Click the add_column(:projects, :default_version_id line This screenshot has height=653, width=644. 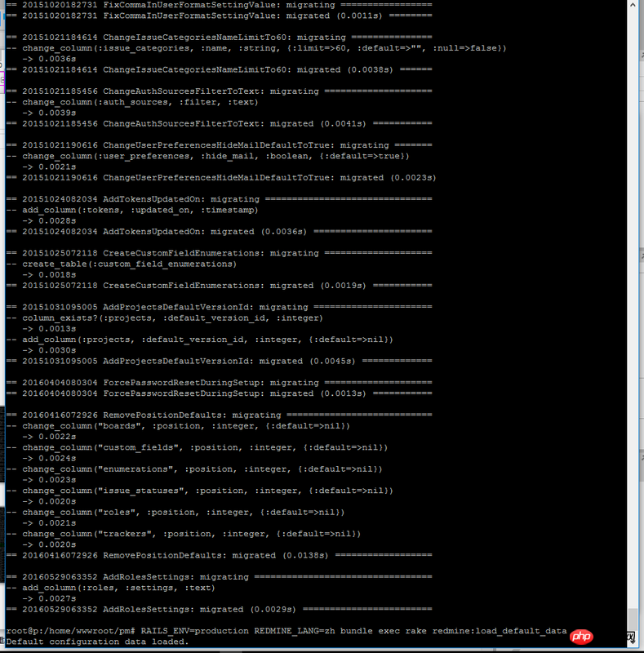(x=200, y=340)
